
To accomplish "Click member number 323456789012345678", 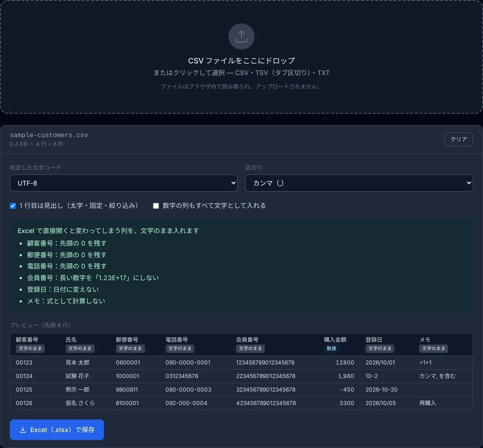I will 266,389.
